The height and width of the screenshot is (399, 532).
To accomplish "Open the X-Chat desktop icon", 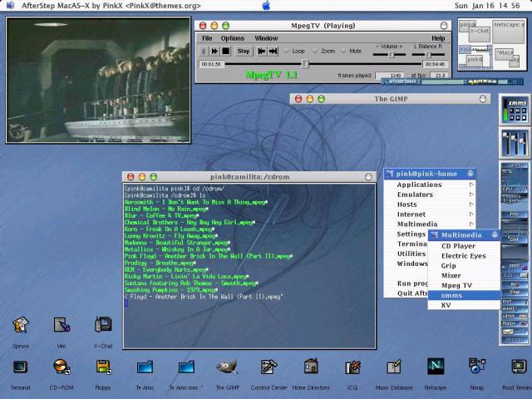I will (103, 326).
